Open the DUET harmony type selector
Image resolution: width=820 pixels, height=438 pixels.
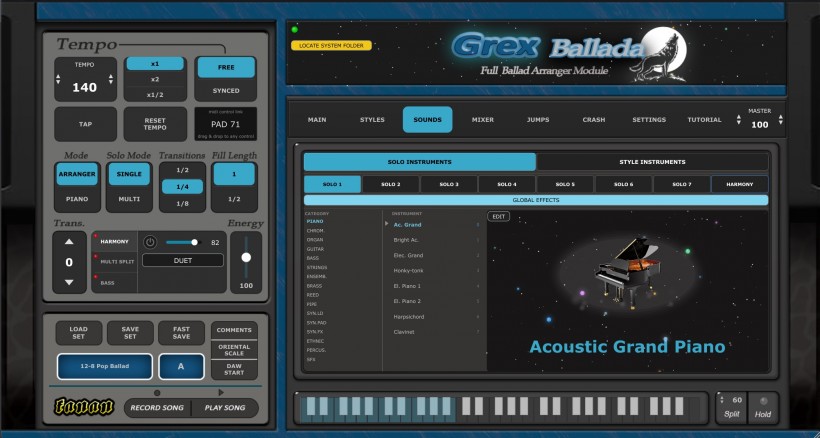183,260
